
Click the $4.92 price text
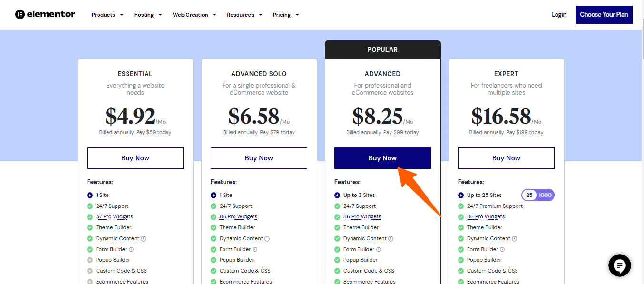(130, 116)
